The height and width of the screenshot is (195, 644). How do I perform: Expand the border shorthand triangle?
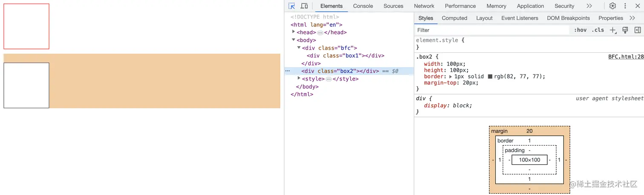tap(451, 77)
